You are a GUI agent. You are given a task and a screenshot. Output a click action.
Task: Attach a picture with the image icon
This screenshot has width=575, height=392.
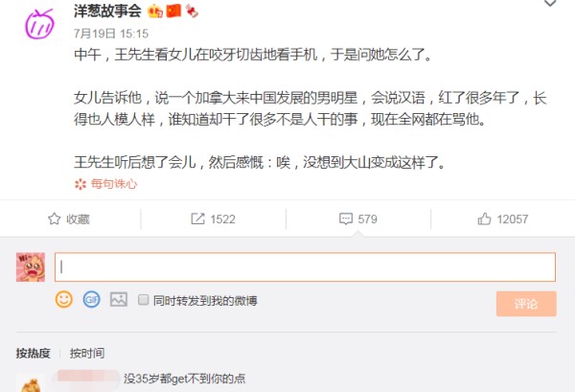coord(119,300)
